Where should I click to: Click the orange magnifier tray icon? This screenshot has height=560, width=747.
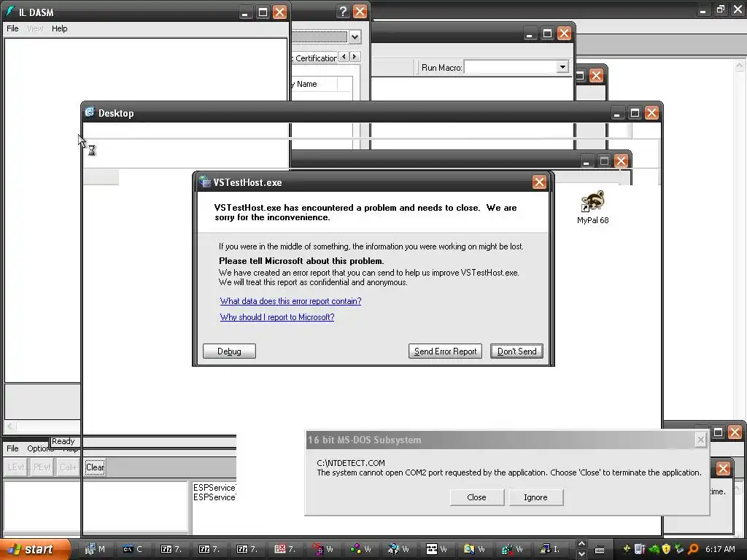(693, 549)
